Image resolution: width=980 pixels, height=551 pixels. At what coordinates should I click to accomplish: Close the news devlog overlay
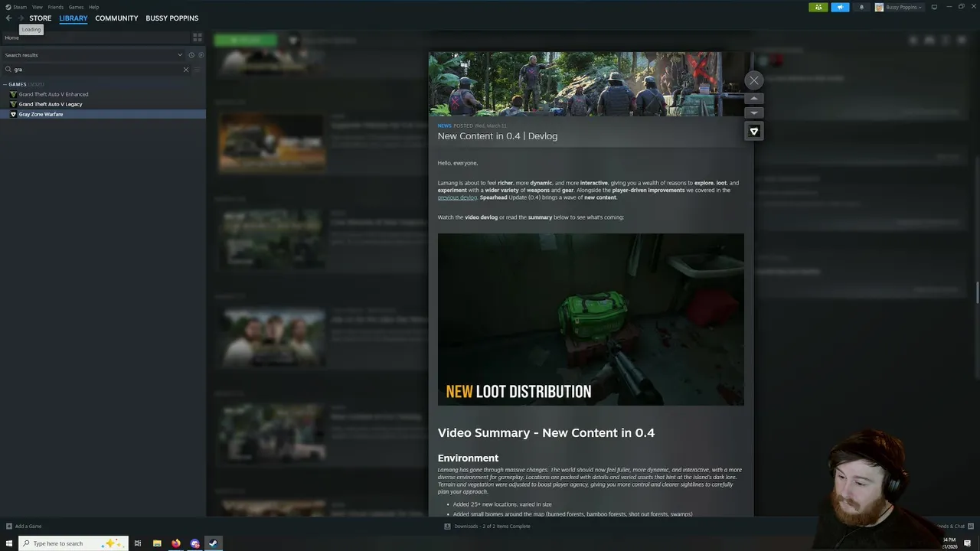coord(754,80)
